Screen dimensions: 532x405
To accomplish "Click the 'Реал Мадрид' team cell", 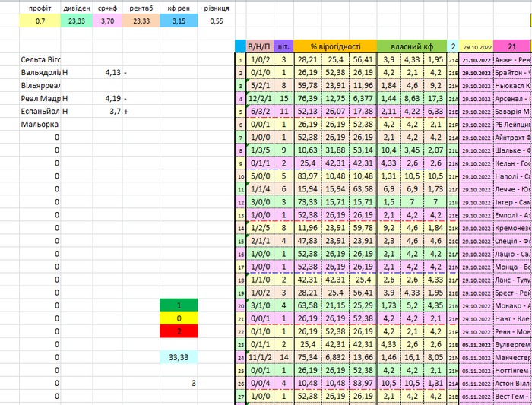I will [x=40, y=98].
